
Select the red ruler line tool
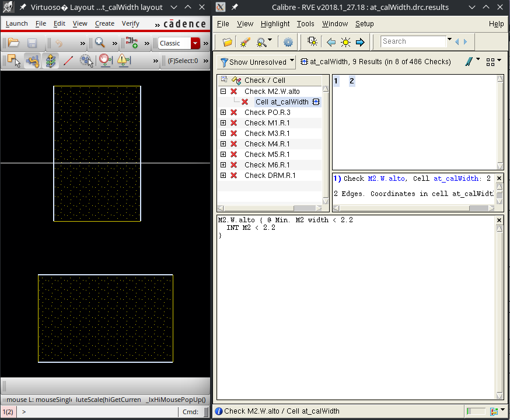(68, 61)
